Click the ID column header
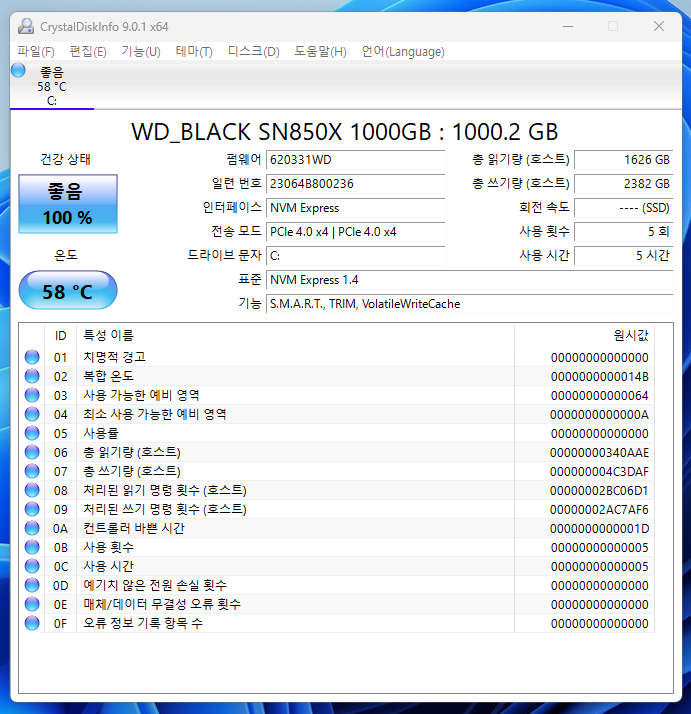 pos(61,336)
